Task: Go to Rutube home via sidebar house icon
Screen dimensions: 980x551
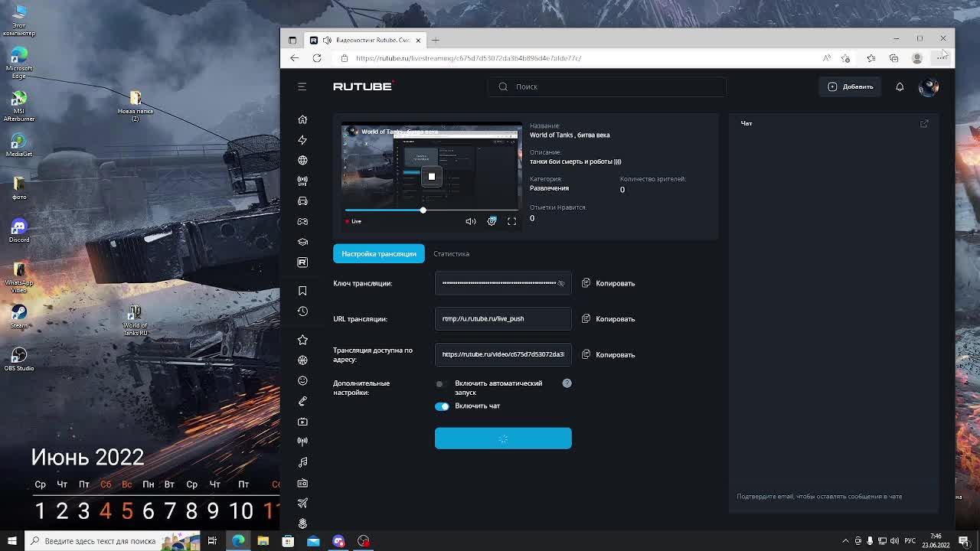Action: click(x=302, y=119)
